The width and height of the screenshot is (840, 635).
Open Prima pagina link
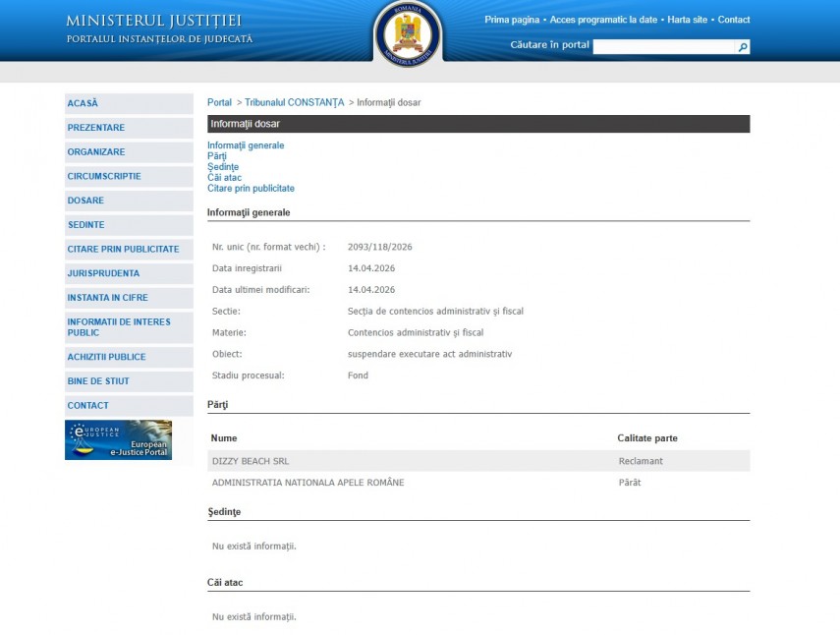point(512,20)
